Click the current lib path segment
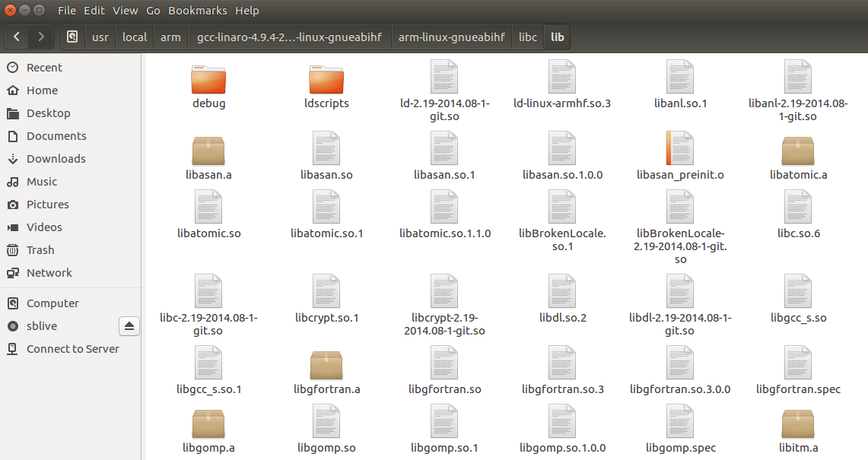The image size is (868, 460). (558, 37)
